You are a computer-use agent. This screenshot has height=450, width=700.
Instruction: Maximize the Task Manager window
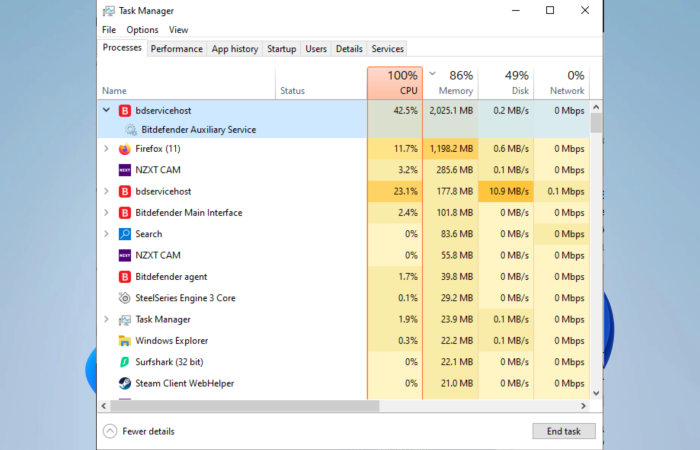click(x=550, y=10)
